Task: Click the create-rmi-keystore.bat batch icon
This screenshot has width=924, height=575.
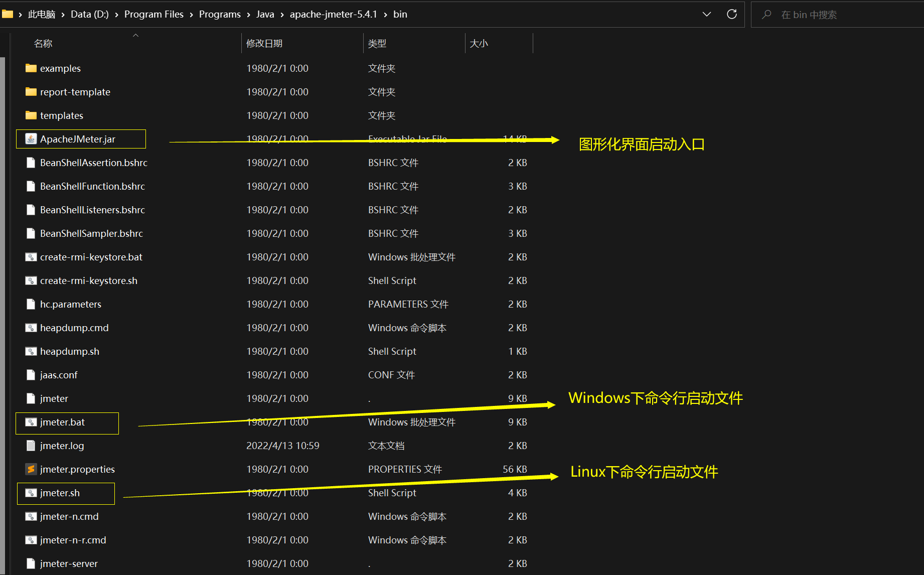Action: (31, 257)
